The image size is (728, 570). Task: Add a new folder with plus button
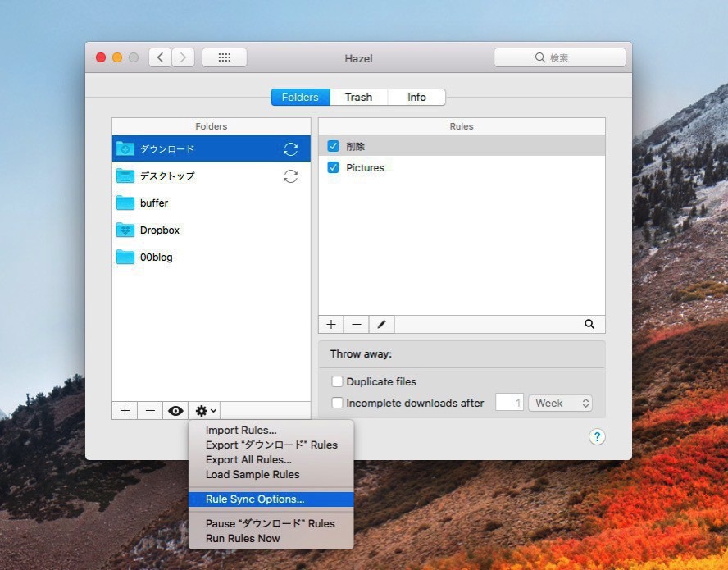click(x=125, y=411)
